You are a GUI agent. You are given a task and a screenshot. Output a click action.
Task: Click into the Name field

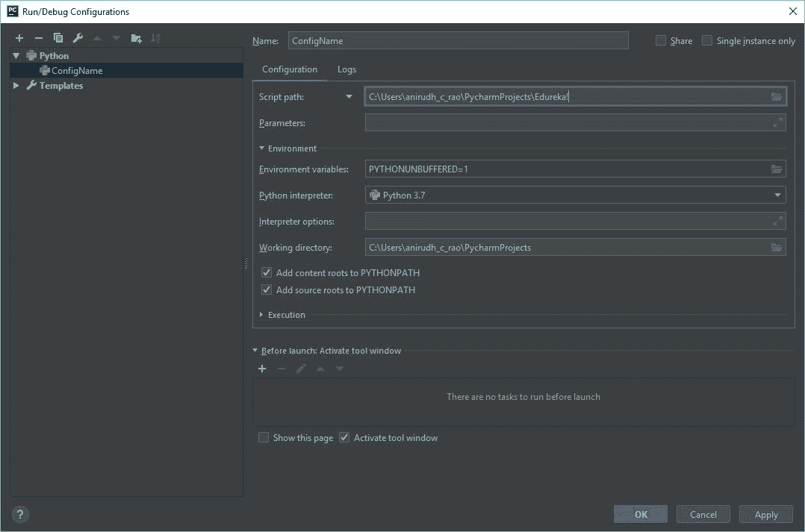[x=458, y=40]
